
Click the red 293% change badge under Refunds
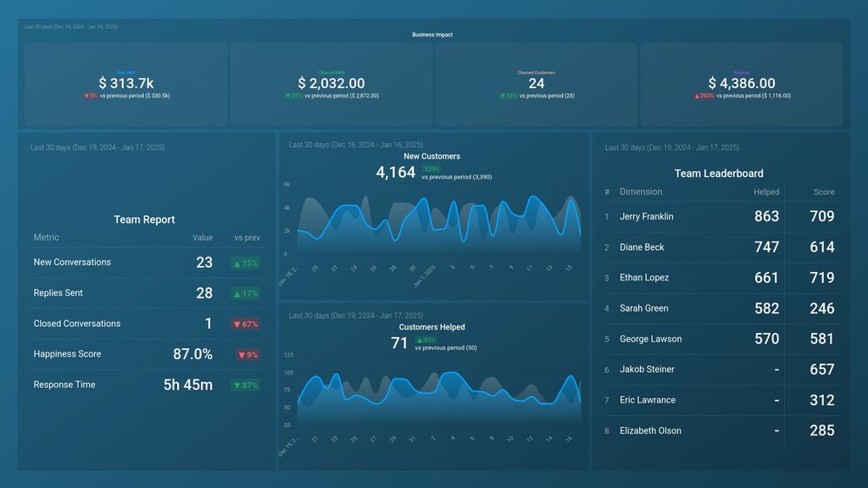(x=704, y=96)
